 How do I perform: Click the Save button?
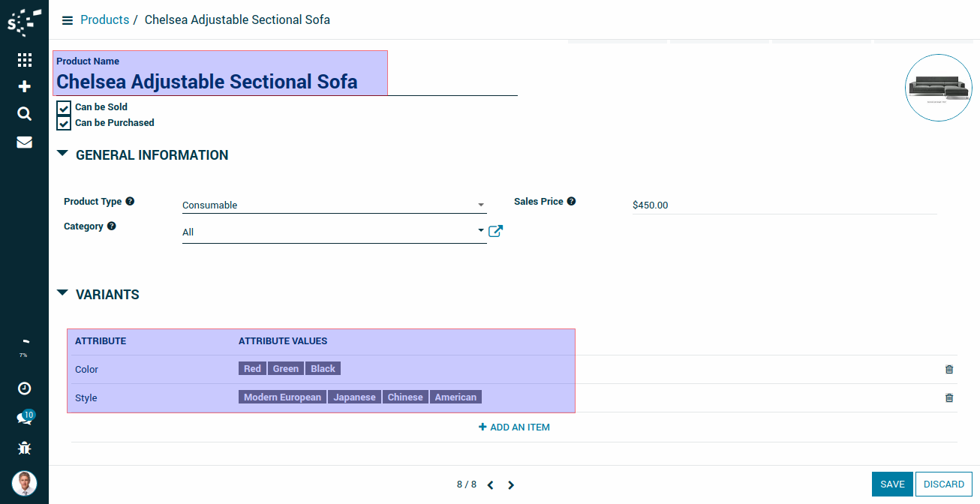(892, 484)
